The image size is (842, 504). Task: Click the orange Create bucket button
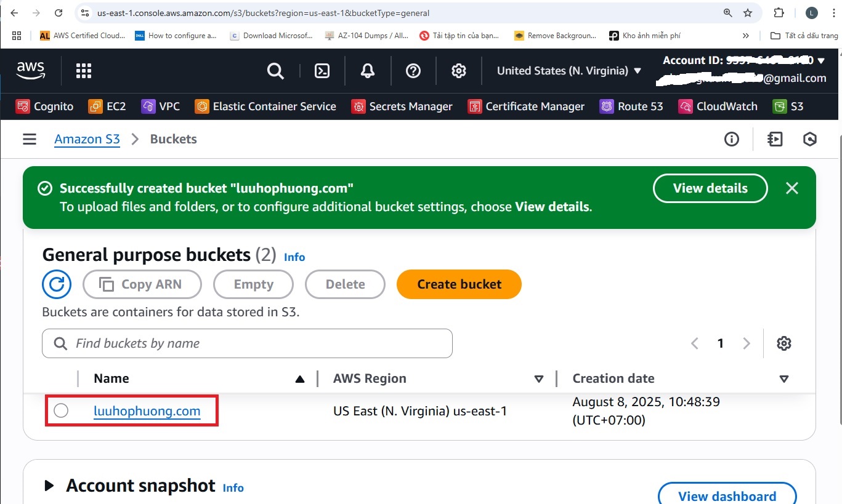(x=459, y=284)
